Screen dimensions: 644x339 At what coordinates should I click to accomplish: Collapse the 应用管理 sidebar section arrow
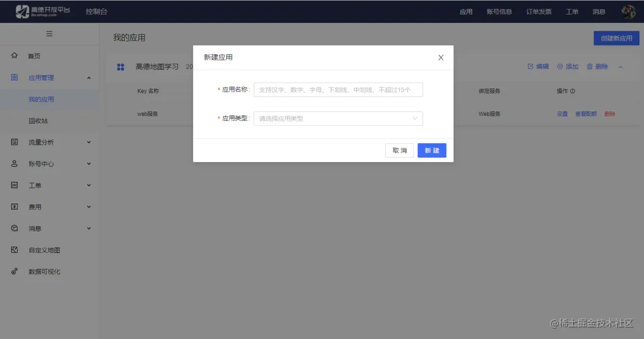pyautogui.click(x=89, y=78)
